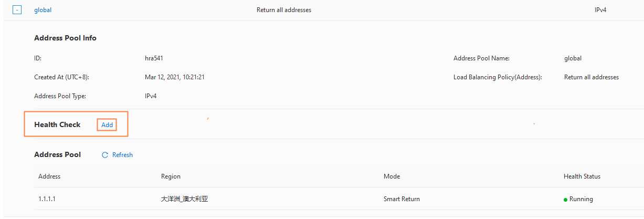Open the global address pool link
644x219 pixels.
click(43, 10)
